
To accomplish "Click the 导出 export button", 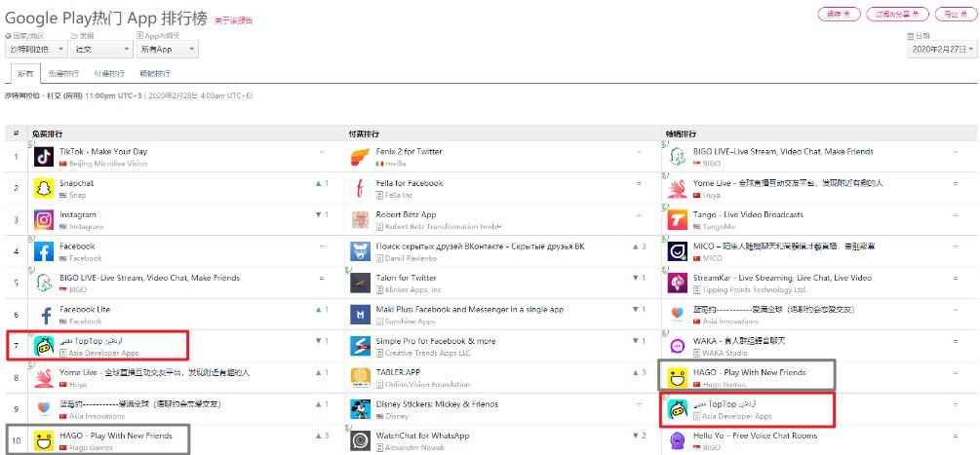I will click(x=953, y=14).
